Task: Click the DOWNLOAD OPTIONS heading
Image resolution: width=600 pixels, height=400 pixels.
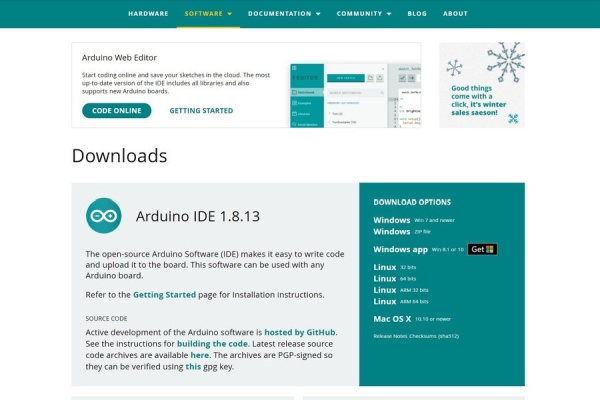Action: pyautogui.click(x=412, y=202)
